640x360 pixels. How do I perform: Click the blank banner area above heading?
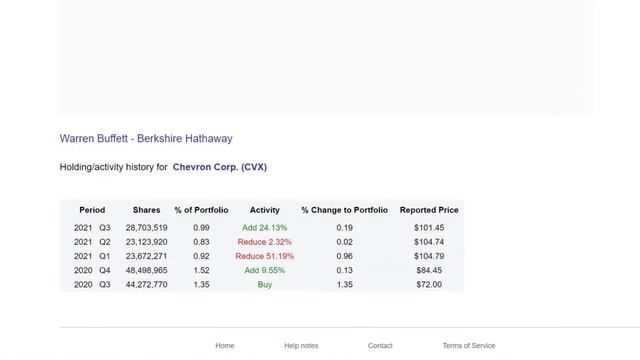coord(326,57)
